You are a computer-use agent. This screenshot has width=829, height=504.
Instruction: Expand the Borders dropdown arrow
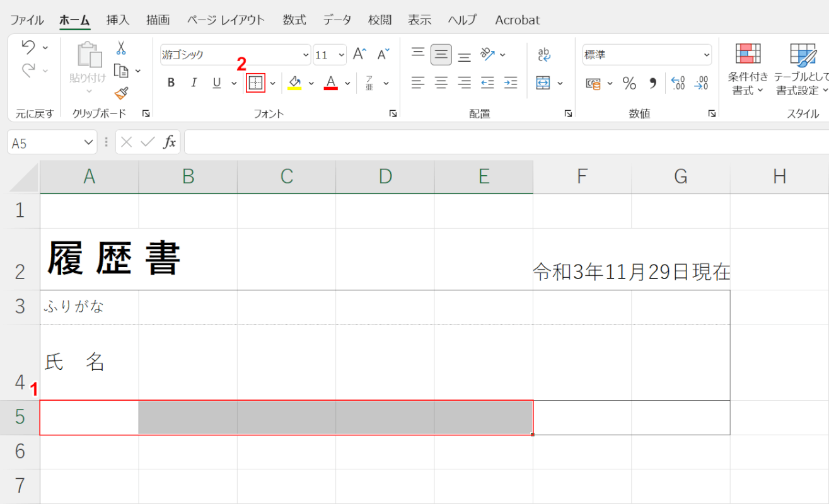coord(272,83)
